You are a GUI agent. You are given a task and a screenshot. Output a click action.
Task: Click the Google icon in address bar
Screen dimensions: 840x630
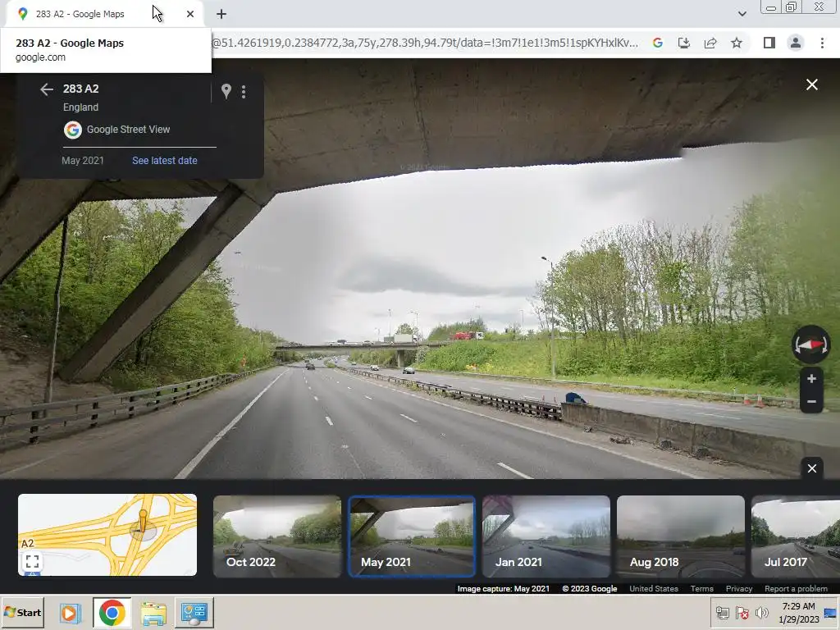(658, 43)
